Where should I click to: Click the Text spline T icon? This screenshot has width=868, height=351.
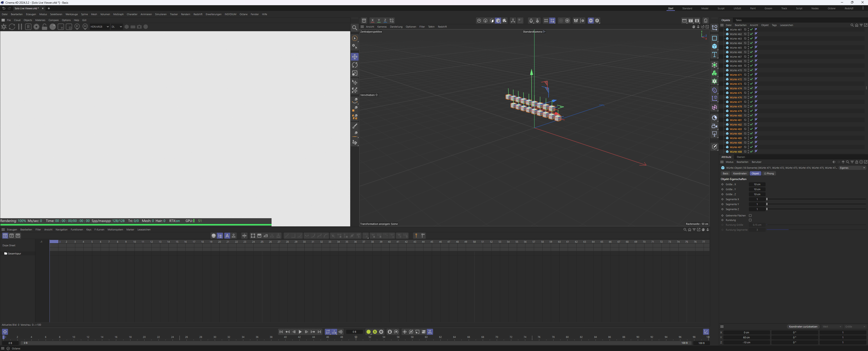point(714,55)
